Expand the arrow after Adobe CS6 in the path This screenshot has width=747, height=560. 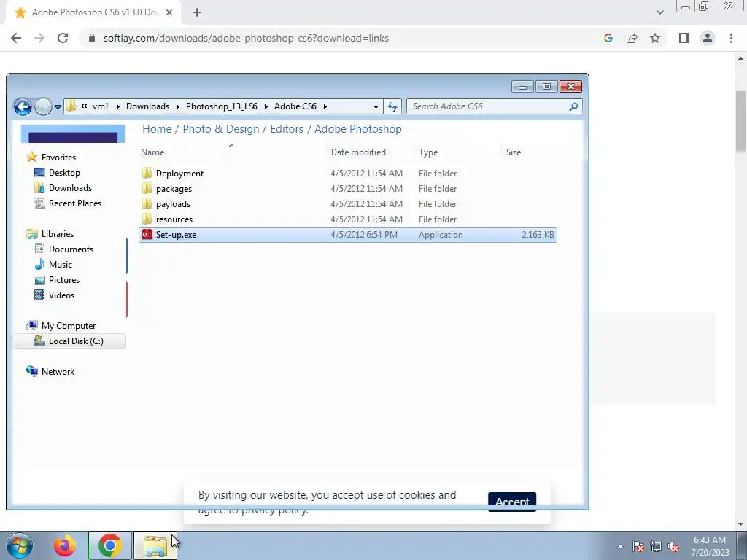pyautogui.click(x=325, y=106)
